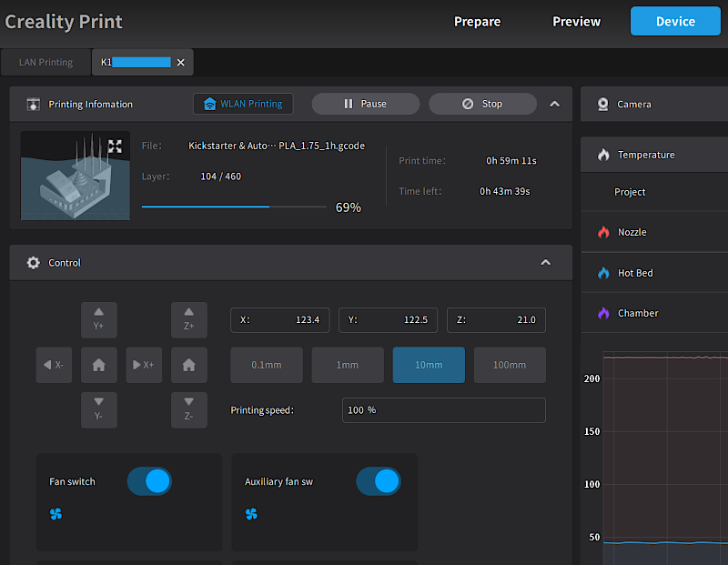Select the 10mm step size

click(429, 365)
